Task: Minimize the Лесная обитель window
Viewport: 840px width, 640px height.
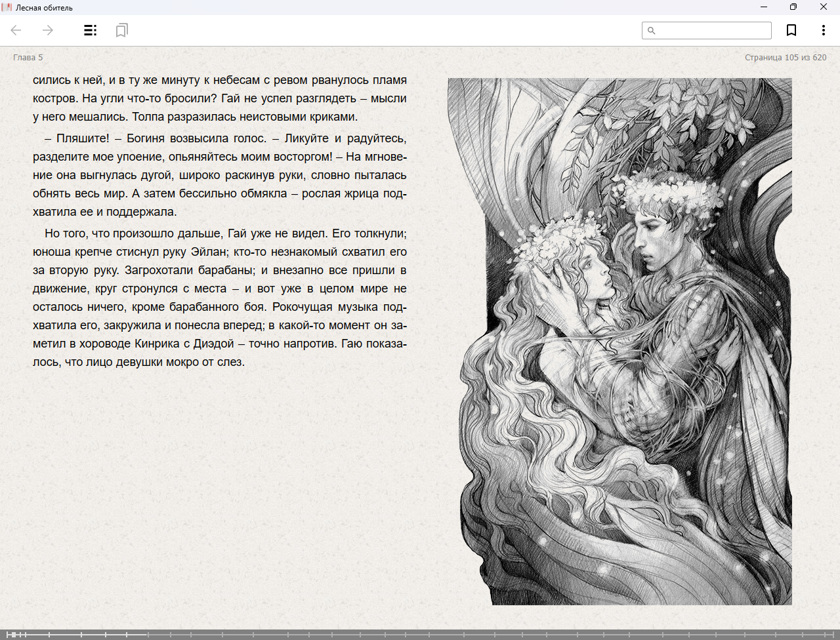Action: [x=764, y=7]
